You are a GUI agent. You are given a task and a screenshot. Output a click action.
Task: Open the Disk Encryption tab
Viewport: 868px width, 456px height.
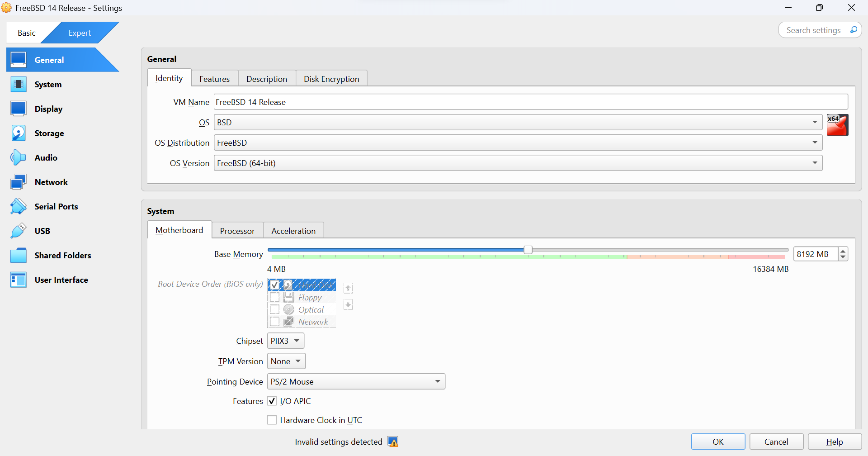tap(331, 79)
